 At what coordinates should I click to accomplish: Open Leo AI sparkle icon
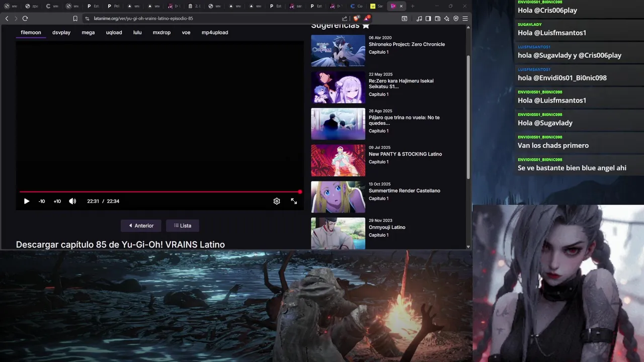point(446,18)
